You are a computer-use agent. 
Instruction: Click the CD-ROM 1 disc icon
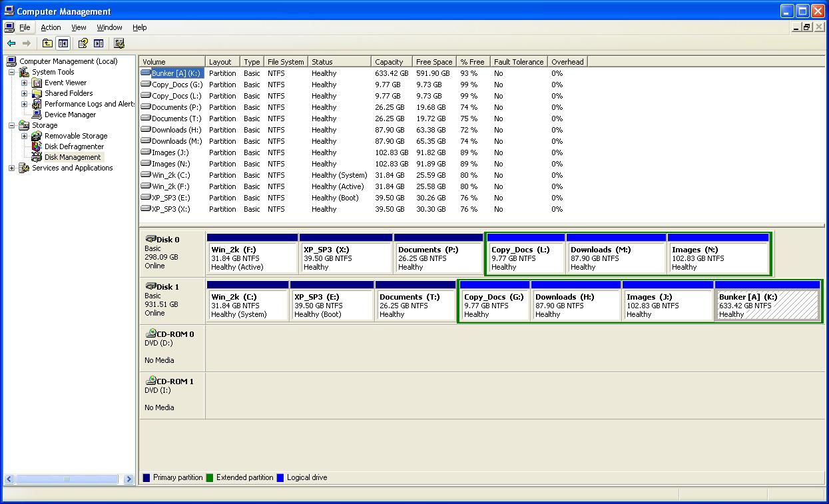(150, 381)
